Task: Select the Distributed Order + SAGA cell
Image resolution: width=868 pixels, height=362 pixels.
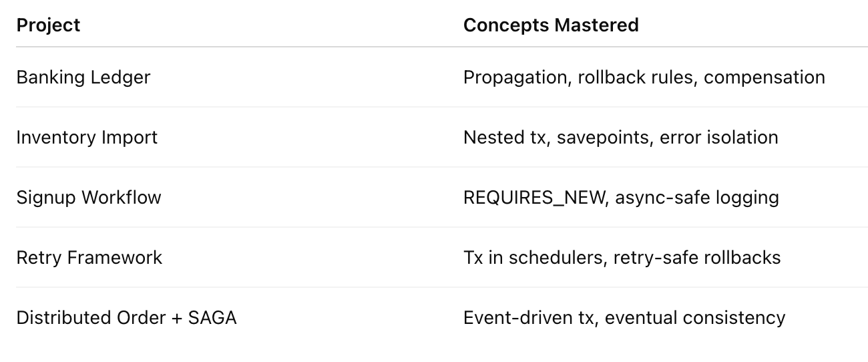Action: tap(127, 318)
